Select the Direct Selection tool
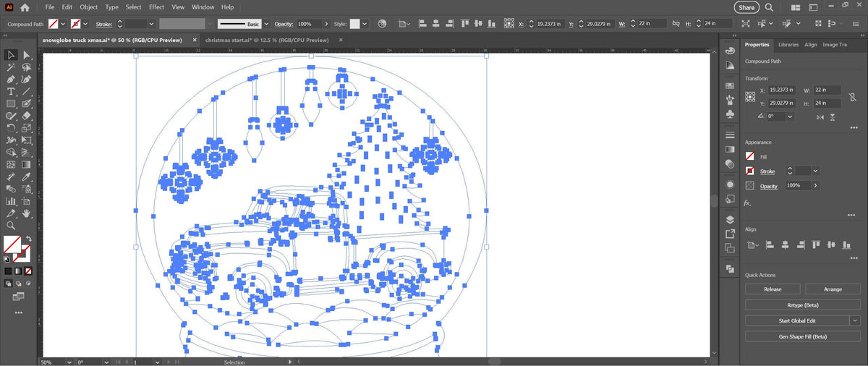The image size is (868, 366). click(27, 55)
